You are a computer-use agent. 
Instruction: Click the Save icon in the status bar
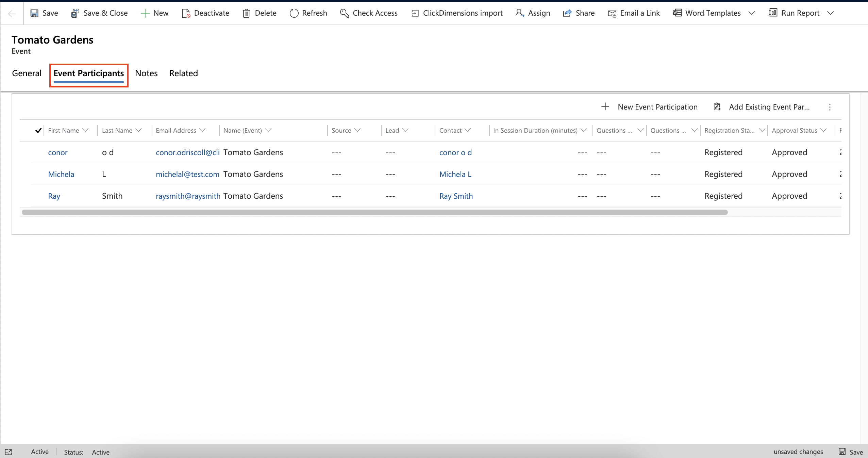pyautogui.click(x=842, y=452)
